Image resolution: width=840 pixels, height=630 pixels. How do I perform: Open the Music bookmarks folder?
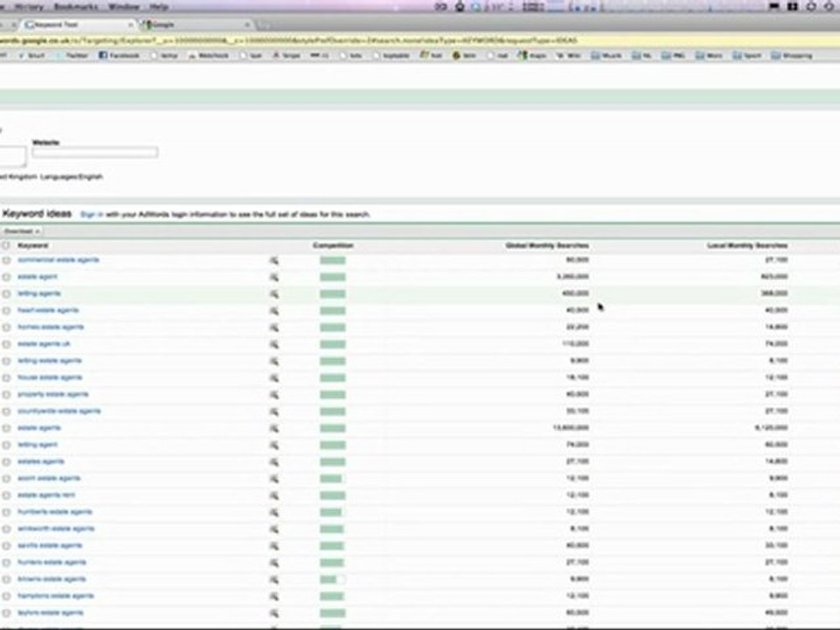[x=607, y=55]
